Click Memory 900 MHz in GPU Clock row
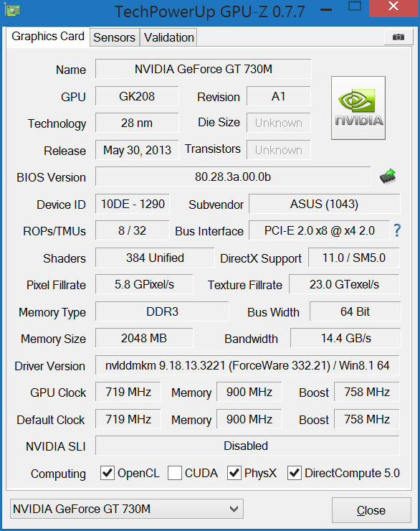This screenshot has width=420, height=531. pyautogui.click(x=249, y=392)
